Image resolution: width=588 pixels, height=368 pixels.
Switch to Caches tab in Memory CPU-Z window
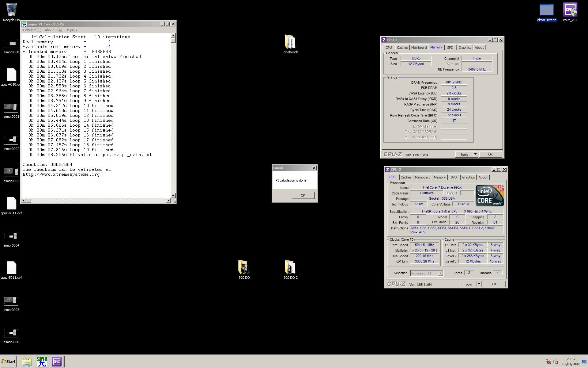coord(402,48)
